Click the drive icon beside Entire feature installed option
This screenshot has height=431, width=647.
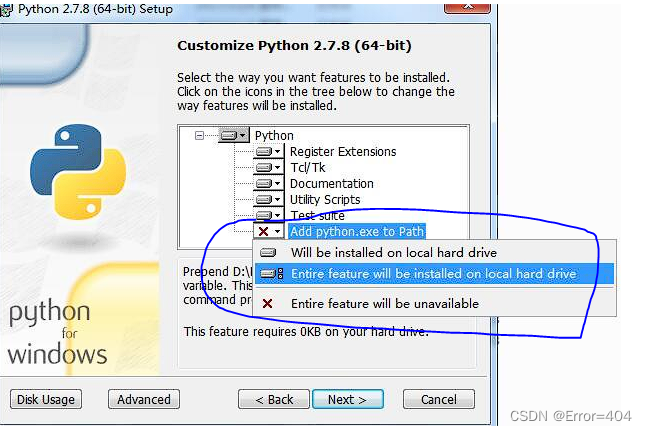pyautogui.click(x=272, y=274)
